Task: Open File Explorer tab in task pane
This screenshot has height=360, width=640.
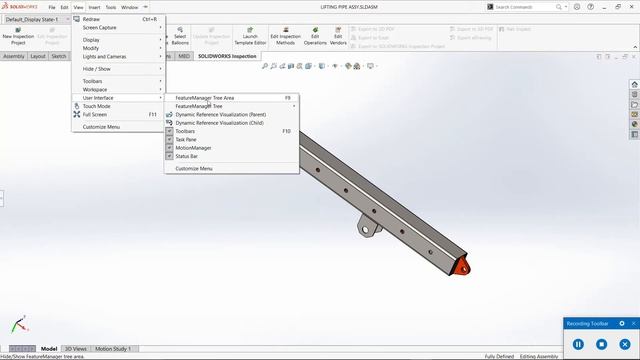Action: pyautogui.click(x=634, y=104)
